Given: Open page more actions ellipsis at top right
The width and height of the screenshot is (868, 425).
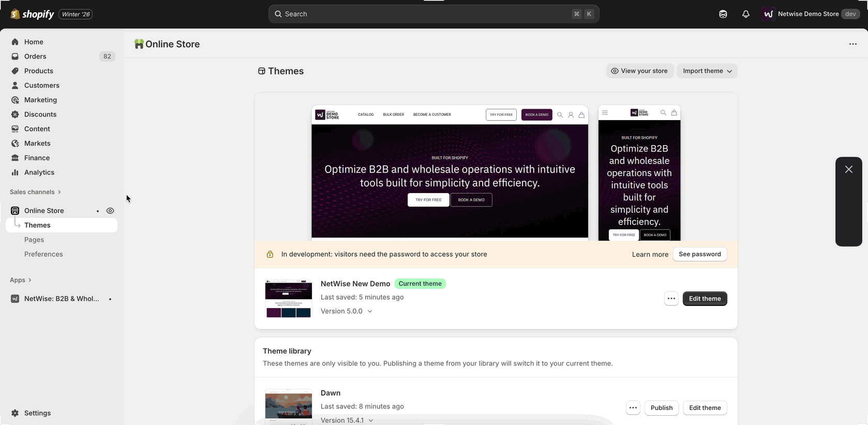Looking at the screenshot, I should [x=853, y=44].
